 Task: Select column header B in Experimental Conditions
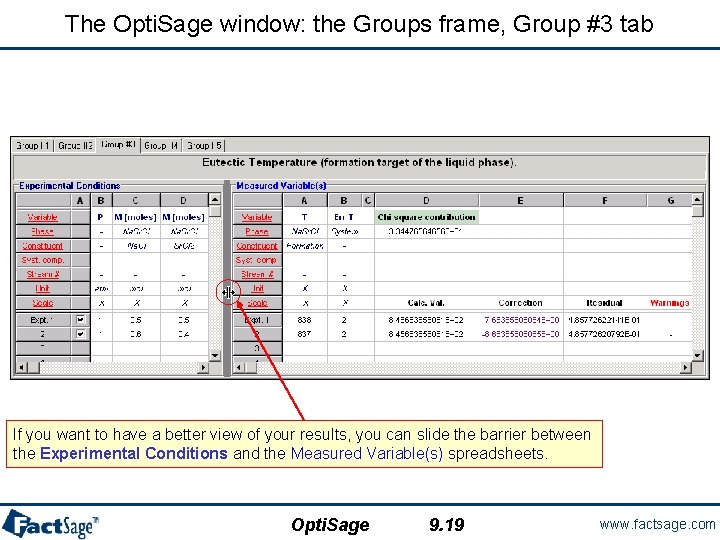[x=101, y=201]
